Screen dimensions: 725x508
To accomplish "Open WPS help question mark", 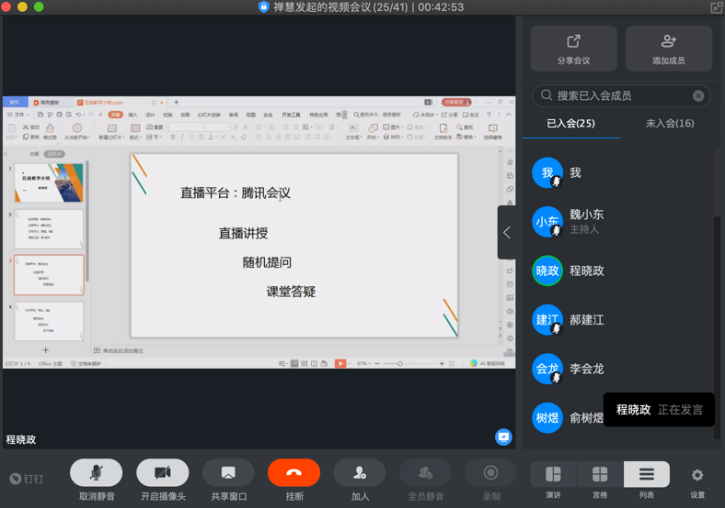I will [x=488, y=115].
